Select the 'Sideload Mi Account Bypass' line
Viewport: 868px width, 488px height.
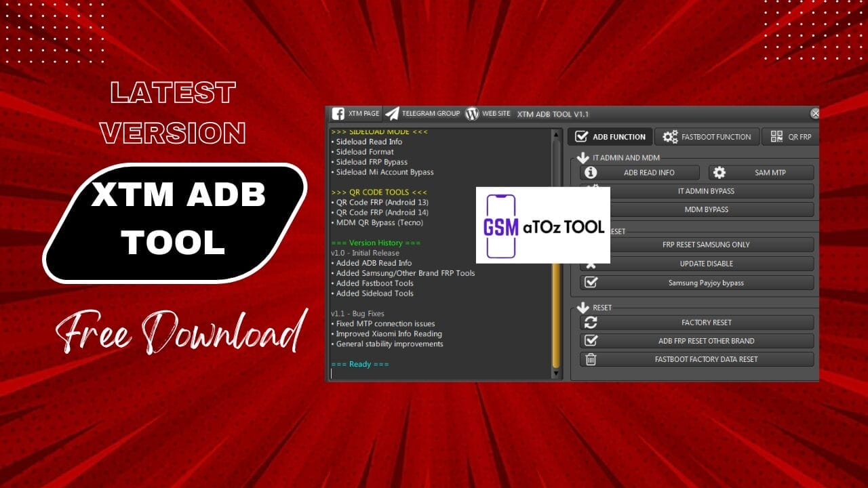(382, 172)
